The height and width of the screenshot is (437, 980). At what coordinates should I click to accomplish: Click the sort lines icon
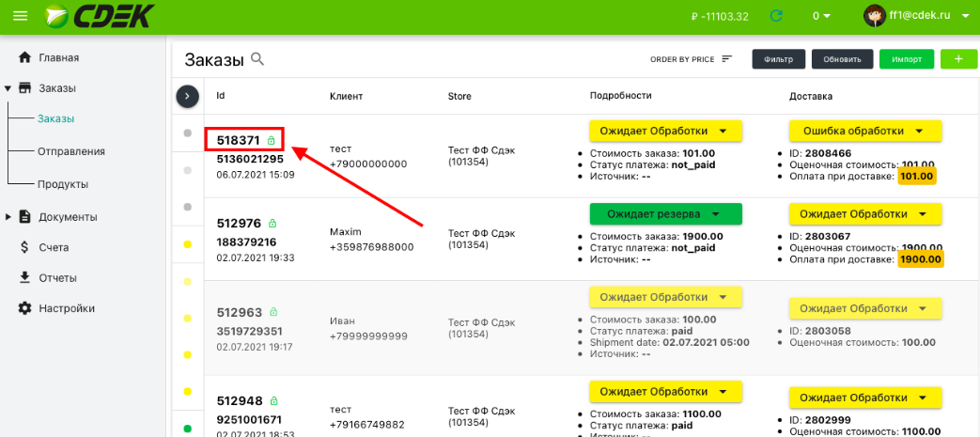coord(726,59)
